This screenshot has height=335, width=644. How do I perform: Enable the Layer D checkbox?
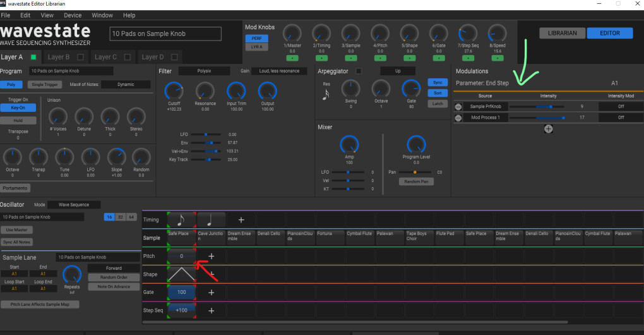[174, 57]
